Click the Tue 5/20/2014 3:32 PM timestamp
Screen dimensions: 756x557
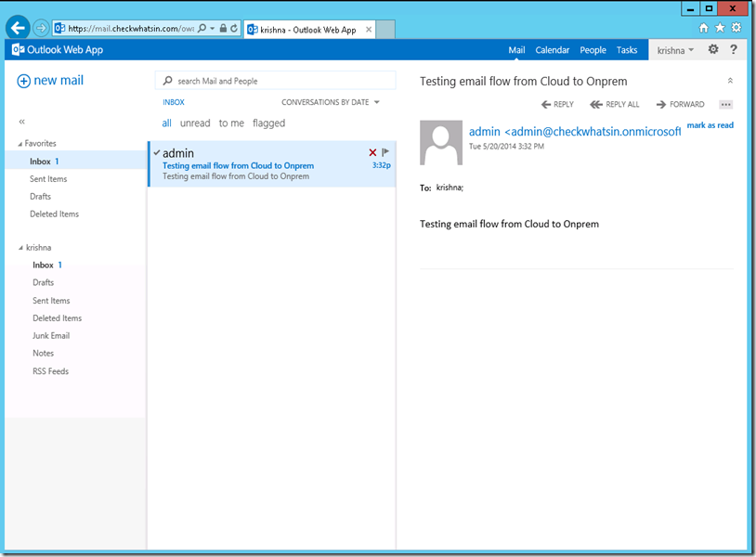pyautogui.click(x=507, y=147)
